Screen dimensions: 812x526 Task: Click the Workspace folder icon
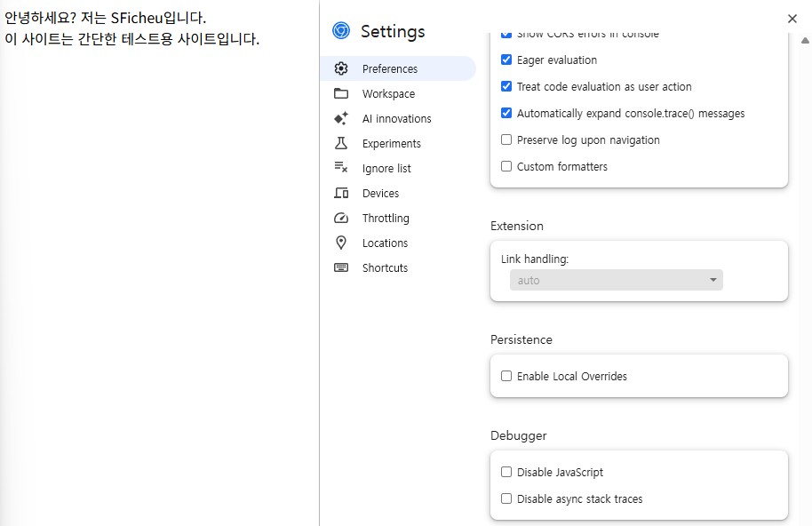click(341, 93)
